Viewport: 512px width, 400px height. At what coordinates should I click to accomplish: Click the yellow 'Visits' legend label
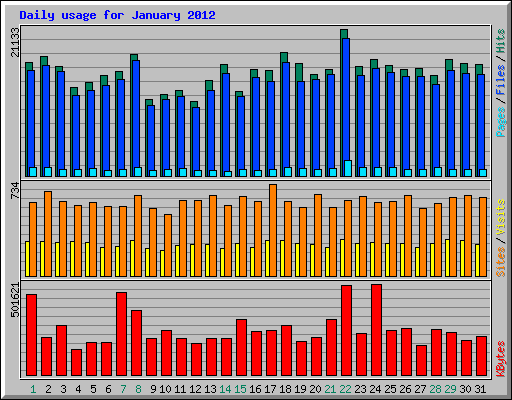coord(501,217)
